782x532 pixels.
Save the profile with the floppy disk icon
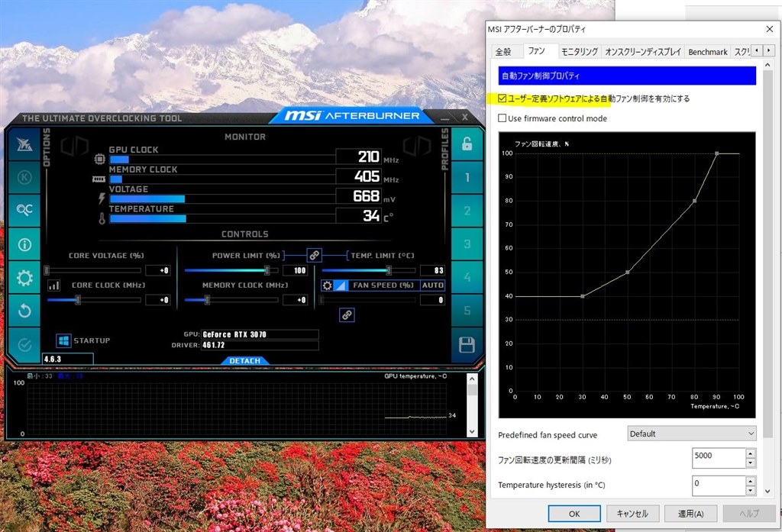pyautogui.click(x=467, y=344)
